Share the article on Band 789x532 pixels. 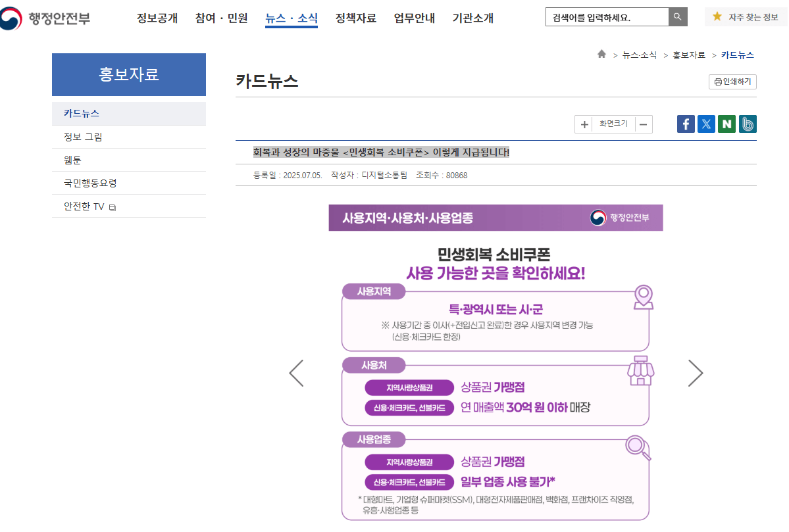748,124
